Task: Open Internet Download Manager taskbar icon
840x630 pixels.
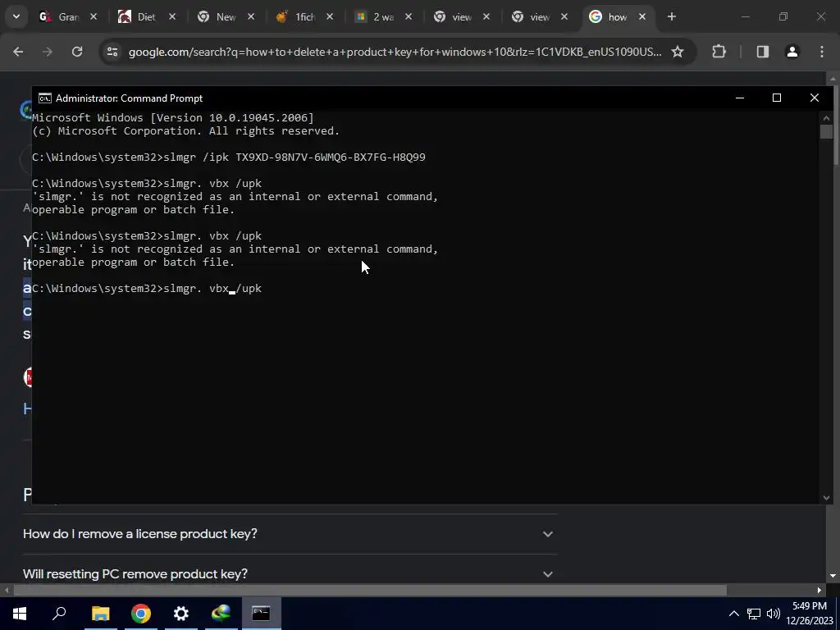Action: coord(221,614)
